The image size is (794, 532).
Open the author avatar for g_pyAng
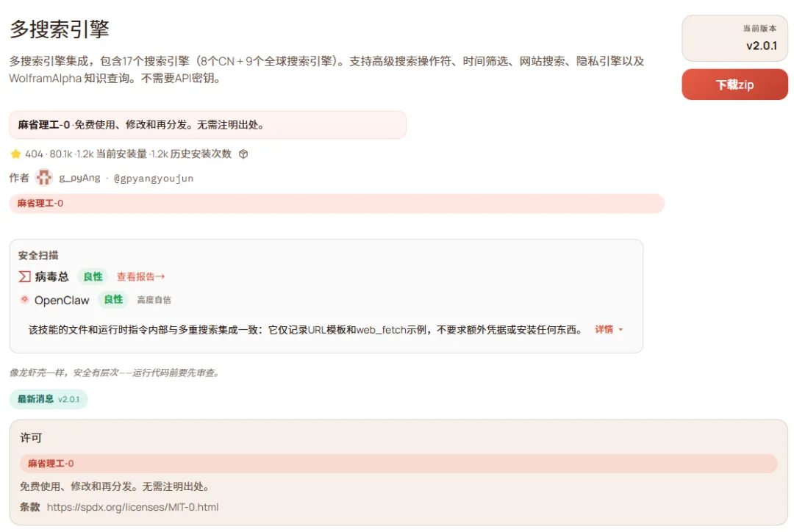(x=44, y=178)
